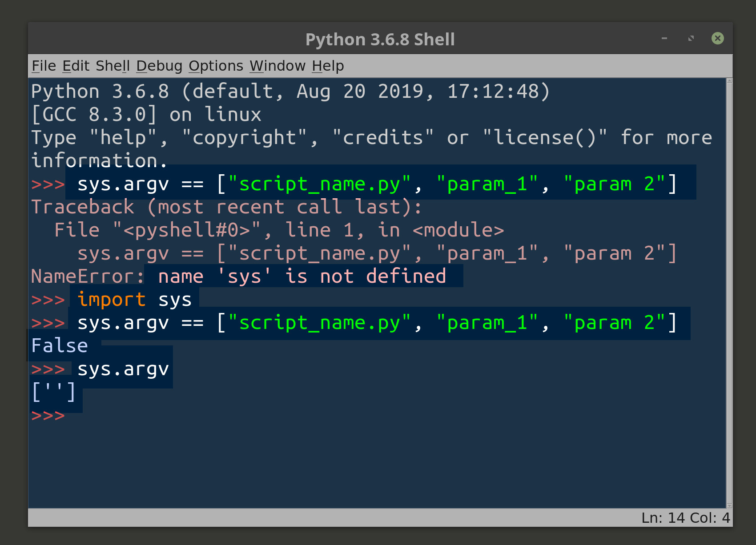Image resolution: width=756 pixels, height=545 pixels.
Task: Open the Shell menu
Action: click(113, 65)
